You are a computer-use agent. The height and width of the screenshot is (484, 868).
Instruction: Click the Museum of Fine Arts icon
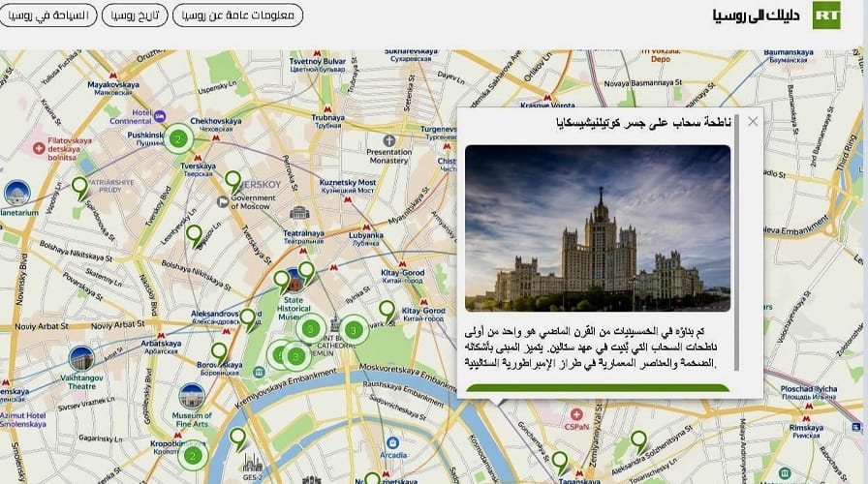click(192, 397)
